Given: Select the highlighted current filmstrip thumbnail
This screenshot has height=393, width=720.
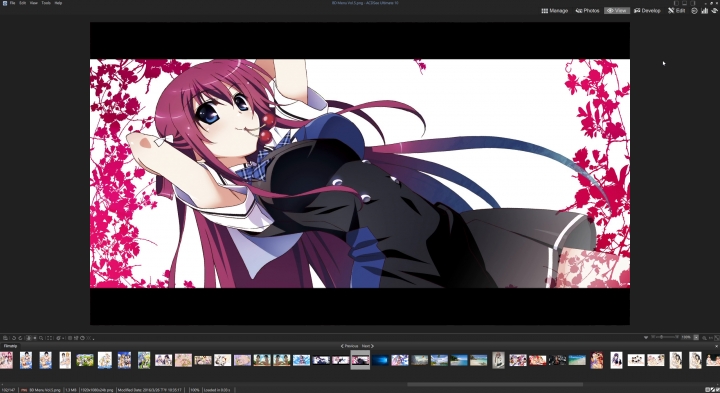Looking at the screenshot, I should pyautogui.click(x=360, y=360).
